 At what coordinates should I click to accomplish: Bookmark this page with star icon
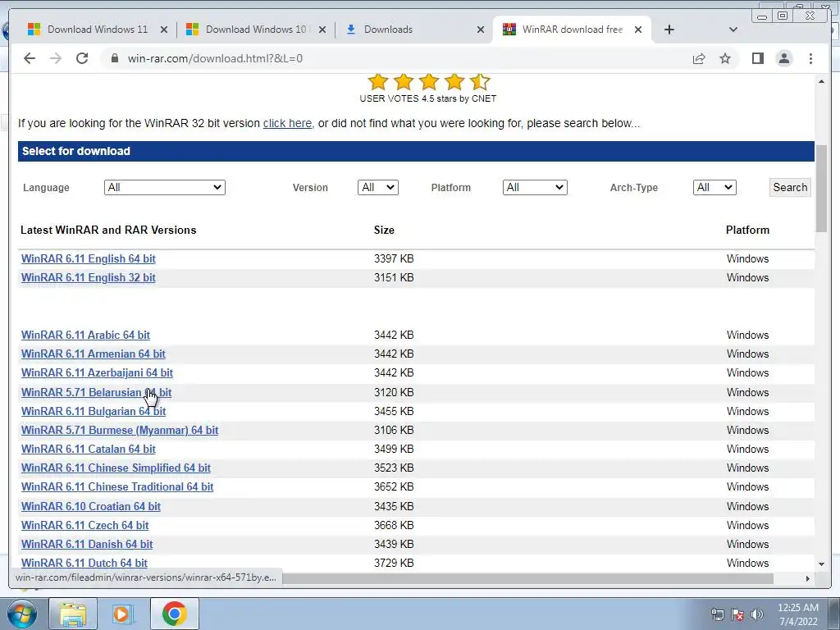coord(725,58)
